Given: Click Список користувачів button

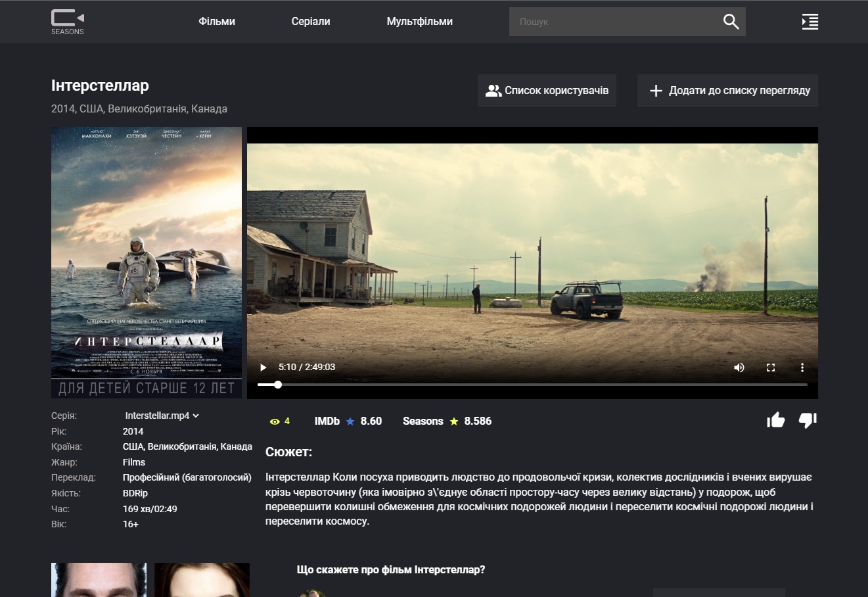Looking at the screenshot, I should coord(547,91).
